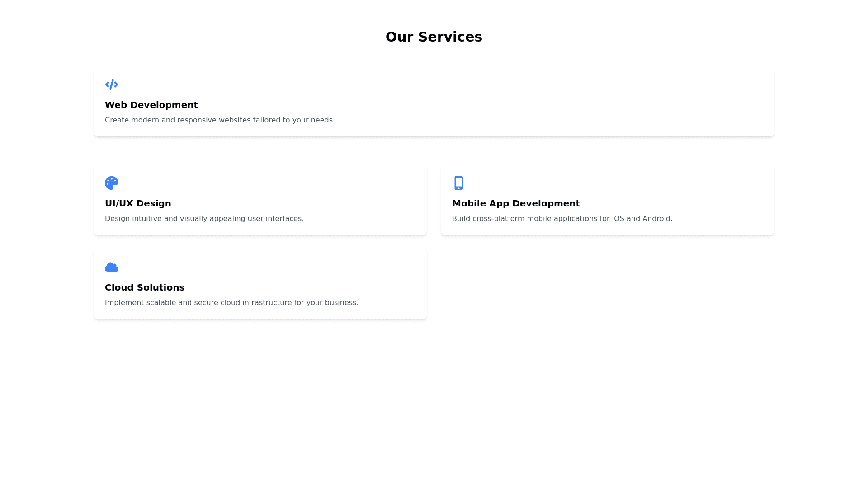Click the cross-platform mobile applications description

561,219
